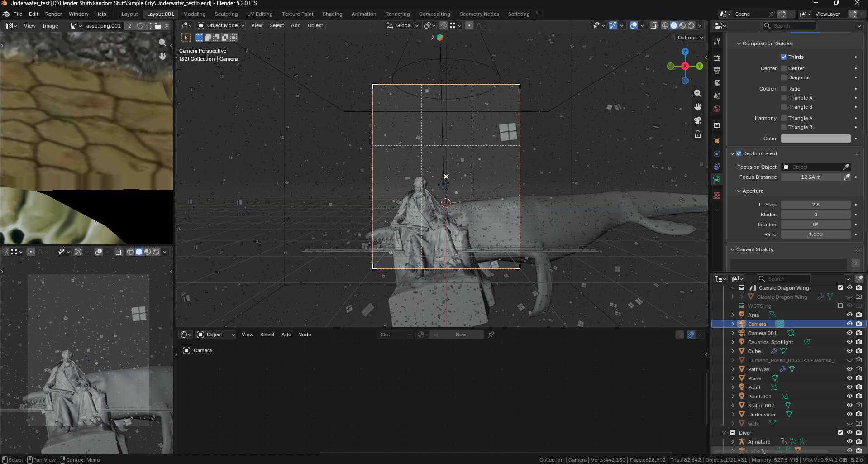Switch to the Shading workspace tab
Image resolution: width=868 pixels, height=464 pixels.
click(332, 14)
